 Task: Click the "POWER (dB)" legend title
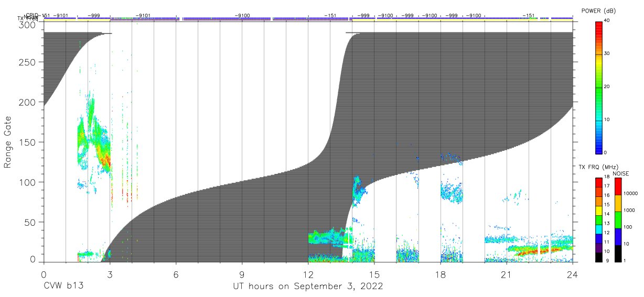pos(598,10)
